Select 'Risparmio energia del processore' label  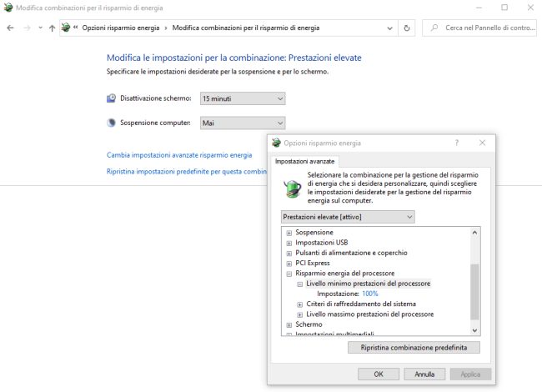[344, 273]
